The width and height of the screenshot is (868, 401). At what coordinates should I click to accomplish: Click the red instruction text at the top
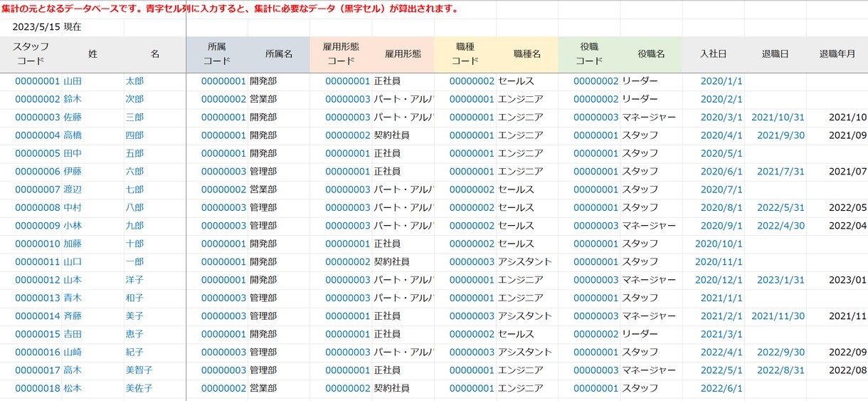(231, 9)
